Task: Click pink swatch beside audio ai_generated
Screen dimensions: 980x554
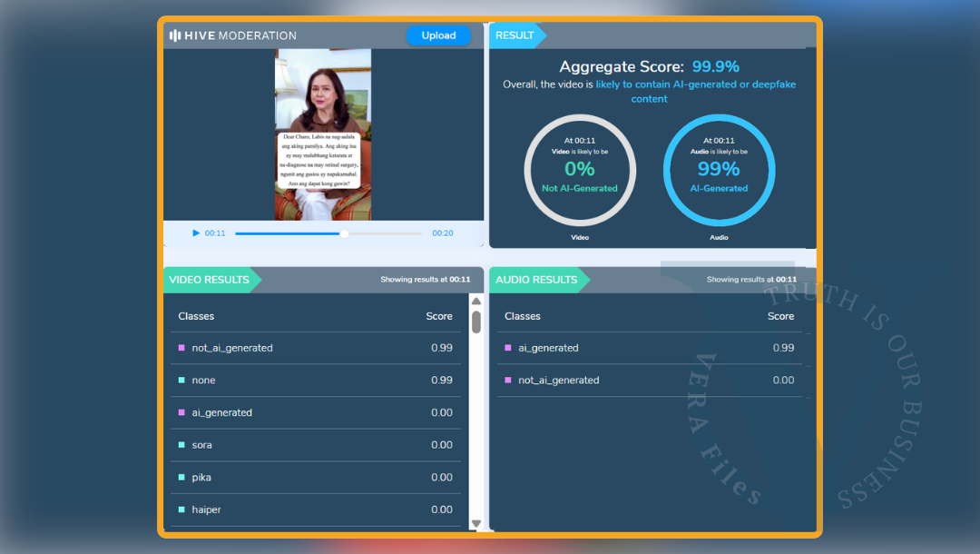Action: pos(507,348)
